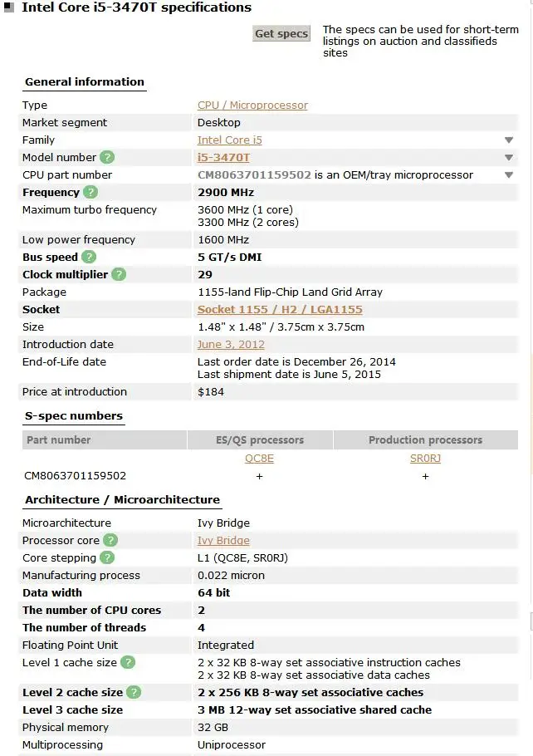Click question mark next to Clock multiplier
Viewport: 533px width, 756px height.
tap(119, 274)
